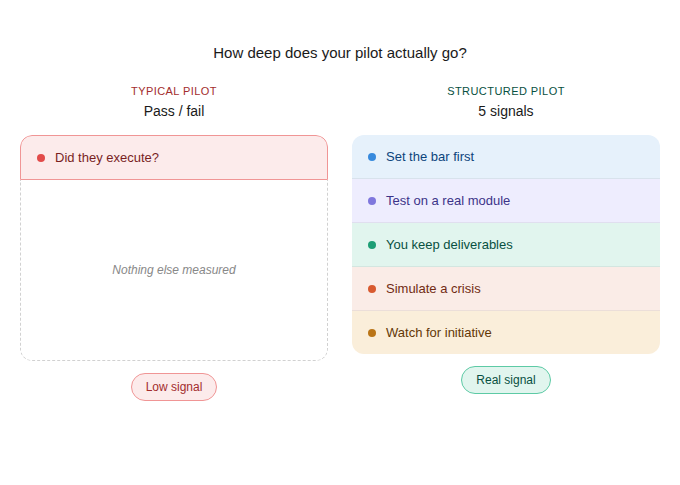Click the 'How deep does your pilot' heading
This screenshot has height=485, width=680.
(340, 53)
